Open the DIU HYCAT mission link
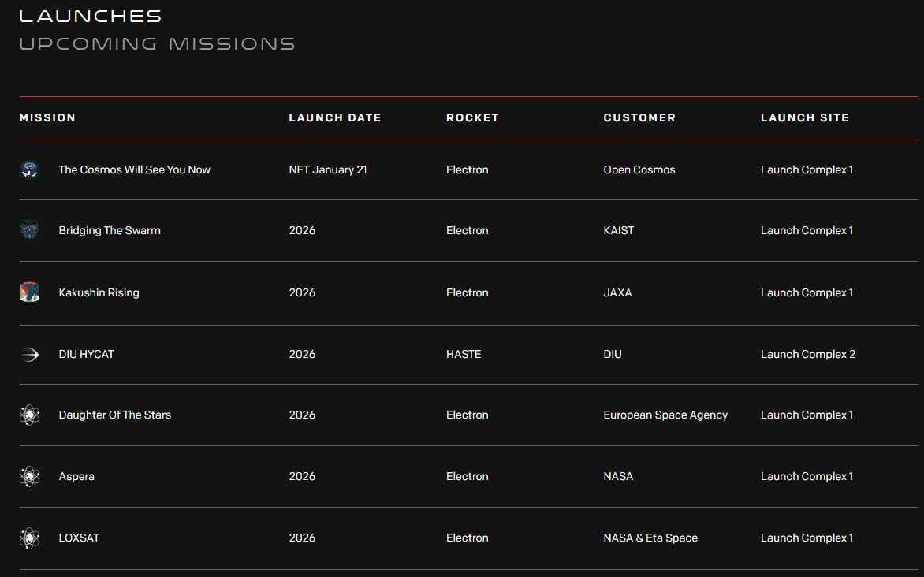The width and height of the screenshot is (924, 577). click(x=87, y=354)
